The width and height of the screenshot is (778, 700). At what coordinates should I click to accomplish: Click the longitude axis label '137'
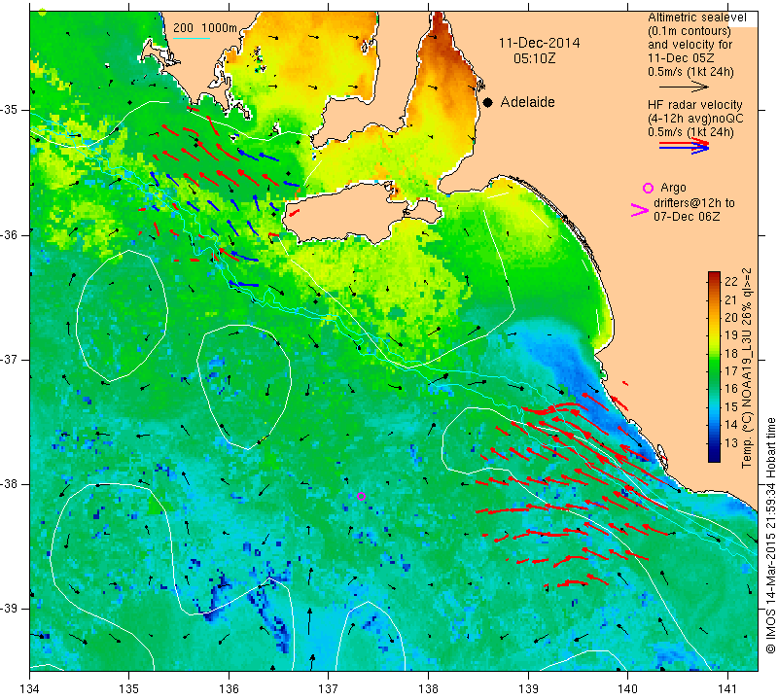[328, 689]
